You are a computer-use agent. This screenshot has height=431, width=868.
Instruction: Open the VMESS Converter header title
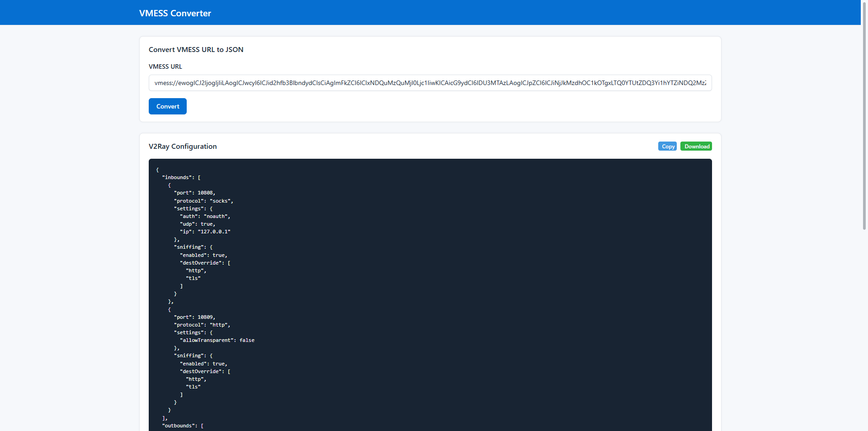175,13
